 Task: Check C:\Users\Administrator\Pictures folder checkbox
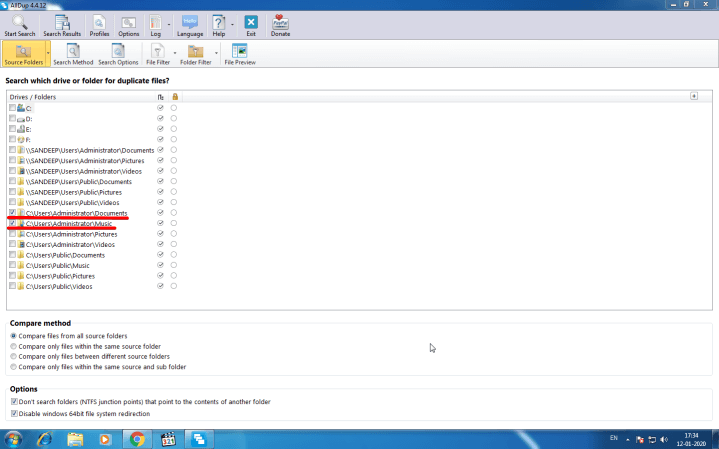12,234
